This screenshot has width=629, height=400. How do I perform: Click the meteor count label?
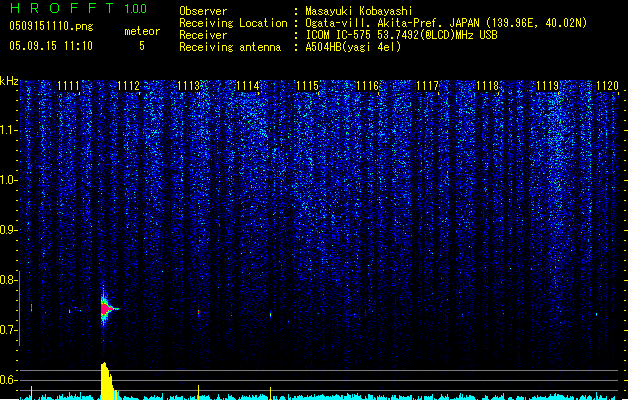pyautogui.click(x=142, y=31)
